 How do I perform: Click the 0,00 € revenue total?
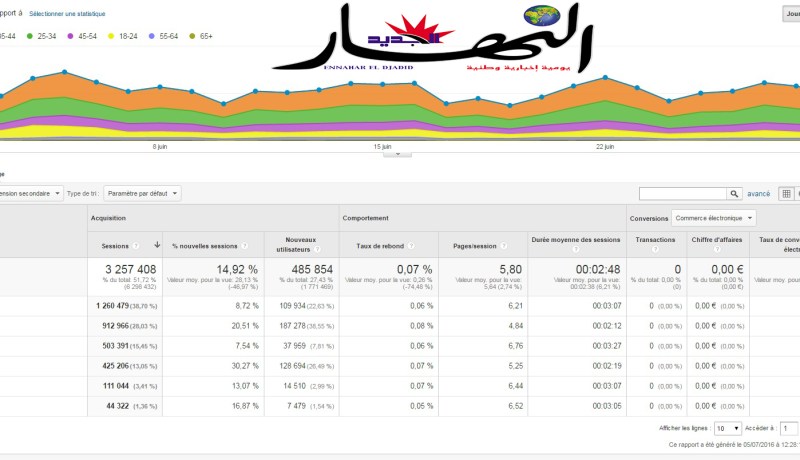tap(728, 269)
